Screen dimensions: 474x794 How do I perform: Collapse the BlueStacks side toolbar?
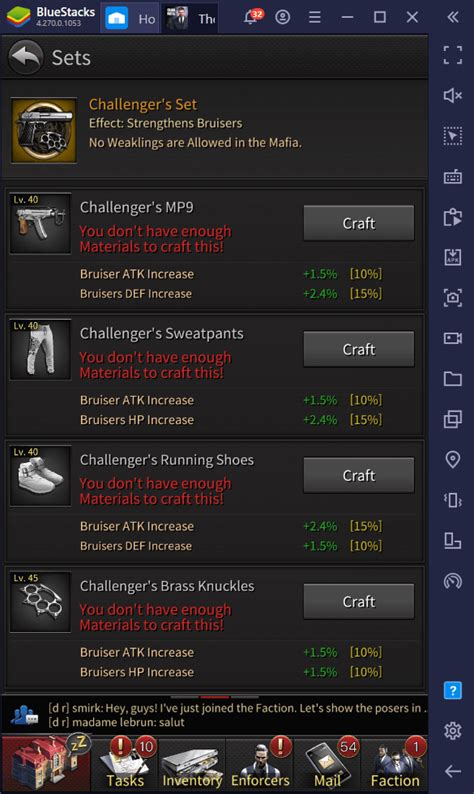coord(453,17)
